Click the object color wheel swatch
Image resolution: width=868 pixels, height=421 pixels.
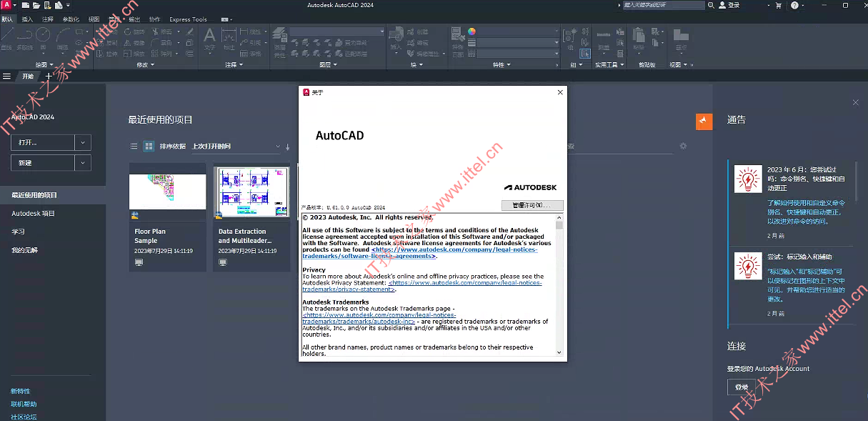click(472, 31)
